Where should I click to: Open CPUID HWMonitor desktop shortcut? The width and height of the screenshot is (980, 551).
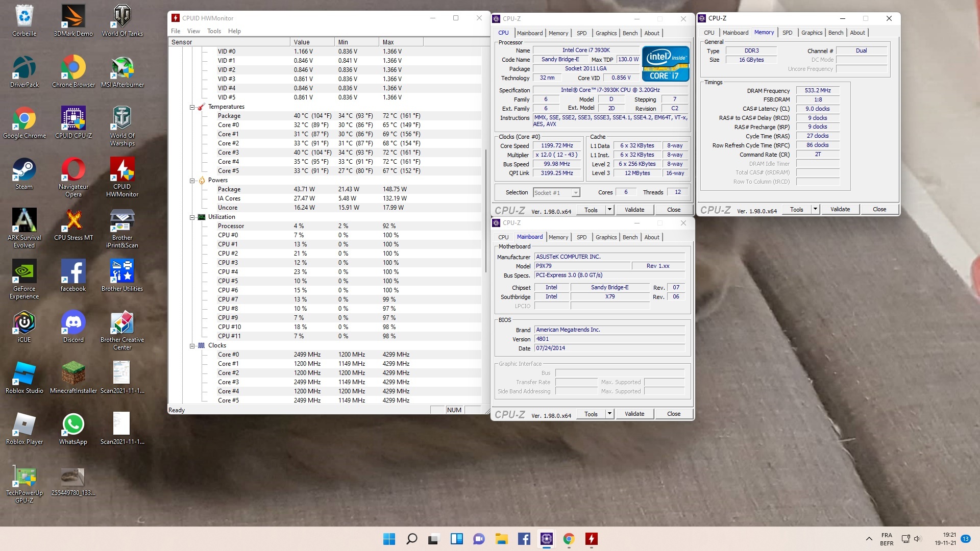pos(122,177)
